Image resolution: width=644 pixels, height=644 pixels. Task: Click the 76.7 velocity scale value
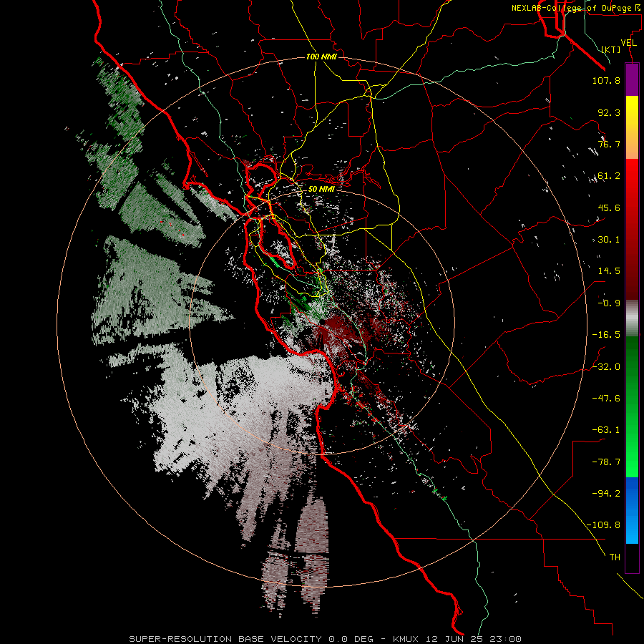(609, 144)
